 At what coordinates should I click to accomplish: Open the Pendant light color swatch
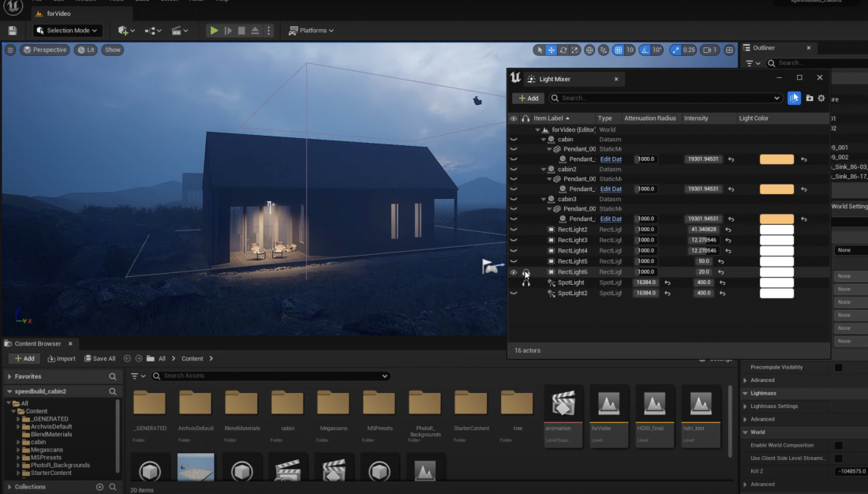tap(776, 159)
